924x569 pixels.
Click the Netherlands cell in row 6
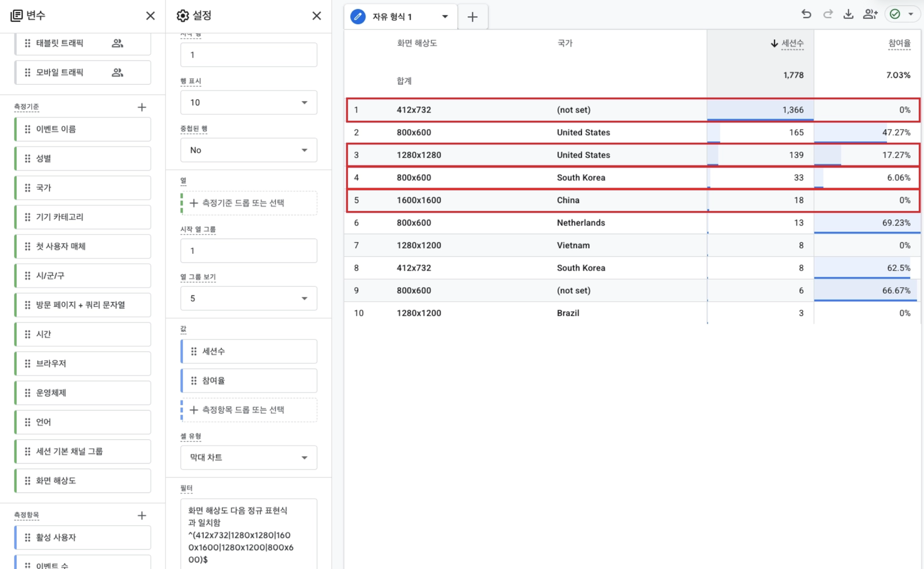581,223
